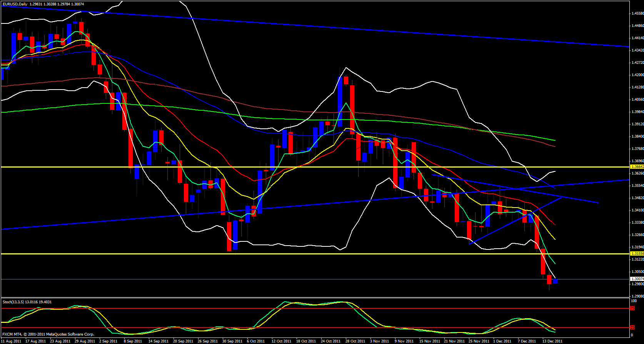This screenshot has height=344, width=644.
Task: Click the 100 value on stochastic scale
Action: tap(634, 301)
